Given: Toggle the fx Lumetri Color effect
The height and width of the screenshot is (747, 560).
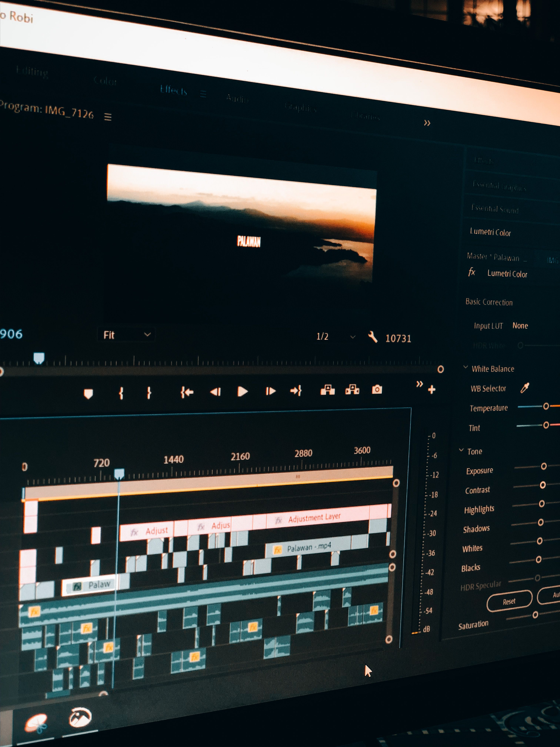Looking at the screenshot, I should [471, 272].
